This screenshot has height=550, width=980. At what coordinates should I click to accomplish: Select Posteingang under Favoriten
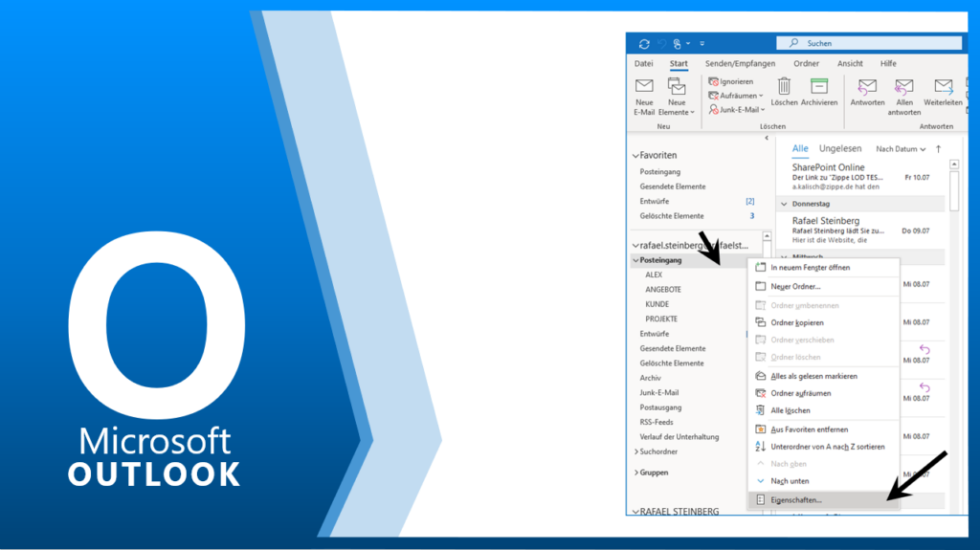(660, 171)
